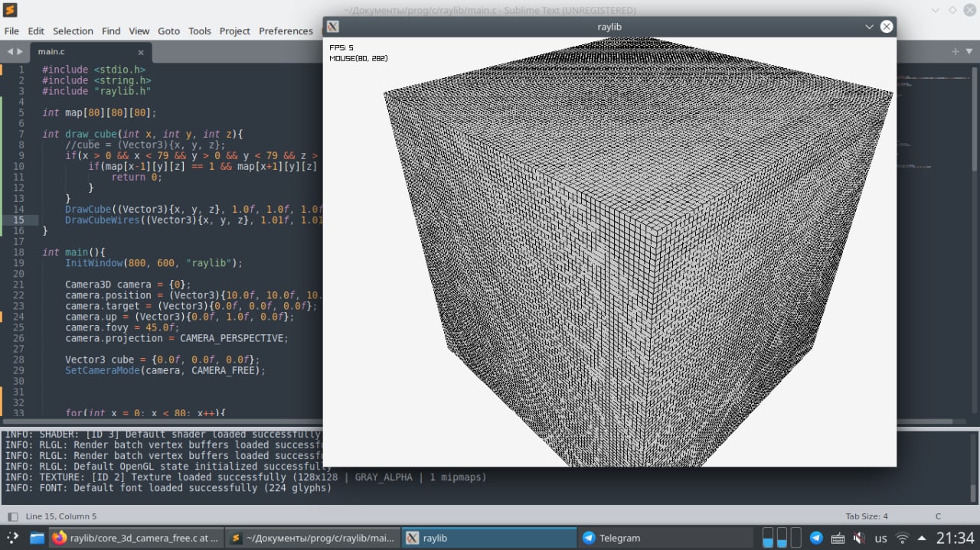Change syntax via 'C' status bar label
The image size is (980, 550).
tap(938, 516)
